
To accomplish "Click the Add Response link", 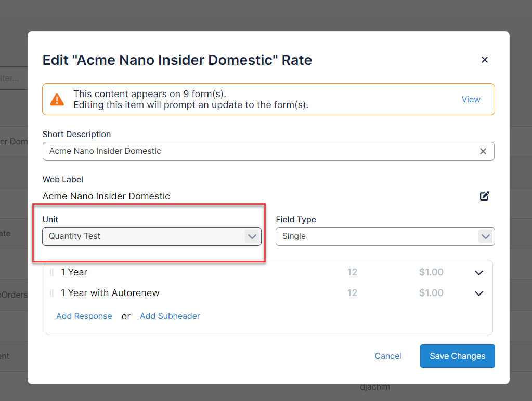I will tap(84, 316).
